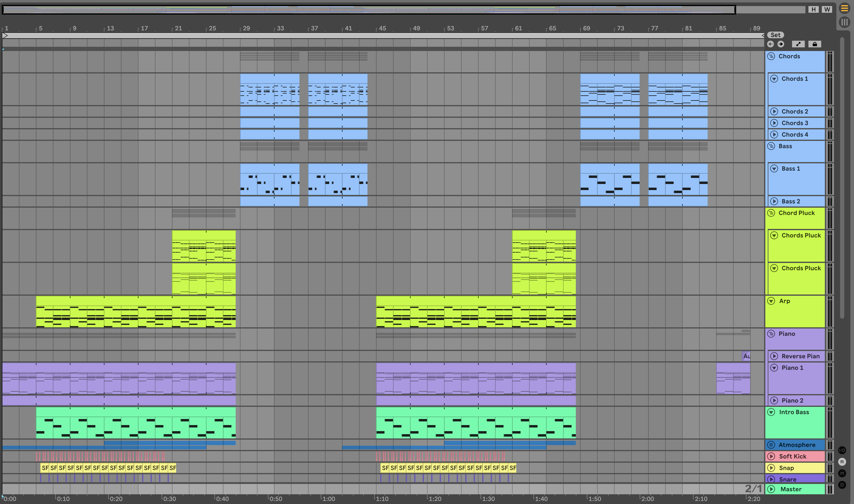This screenshot has width=854, height=504.
Task: Unfold the Atmosphere group track
Action: 771,445
